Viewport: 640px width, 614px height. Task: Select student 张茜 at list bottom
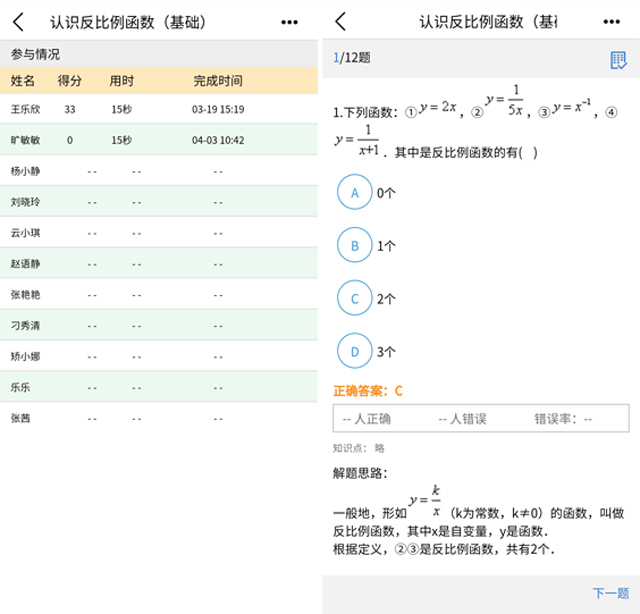[159, 418]
